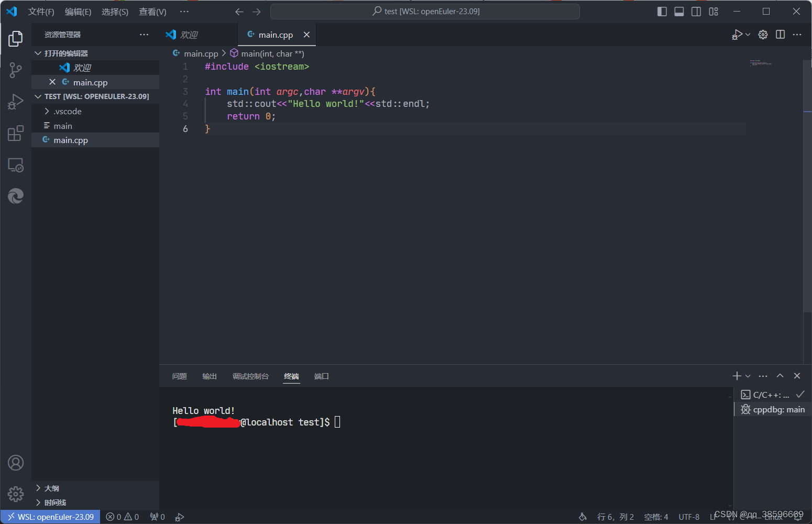Click the search box showing test [WSL: openEuler-23.09]
The image size is (812, 524).
point(425,11)
